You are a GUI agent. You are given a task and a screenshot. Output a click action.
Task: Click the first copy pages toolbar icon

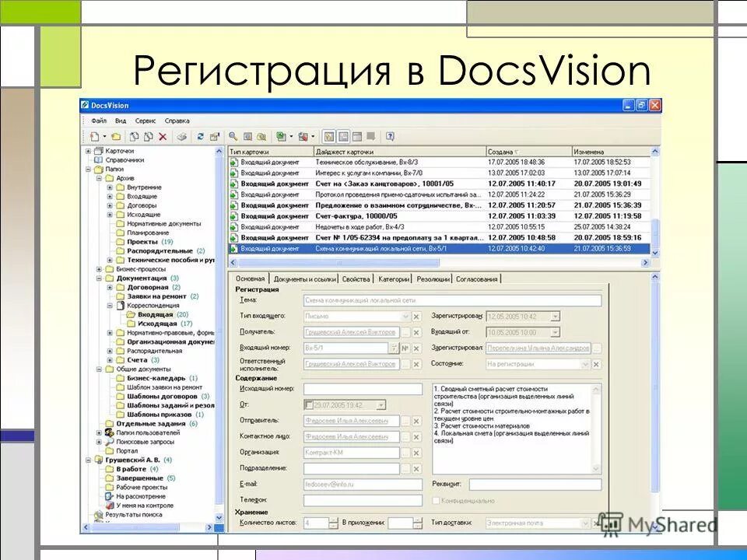click(135, 137)
